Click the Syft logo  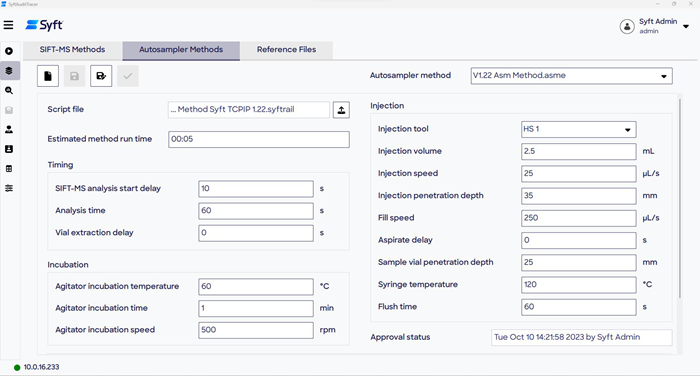pyautogui.click(x=44, y=25)
